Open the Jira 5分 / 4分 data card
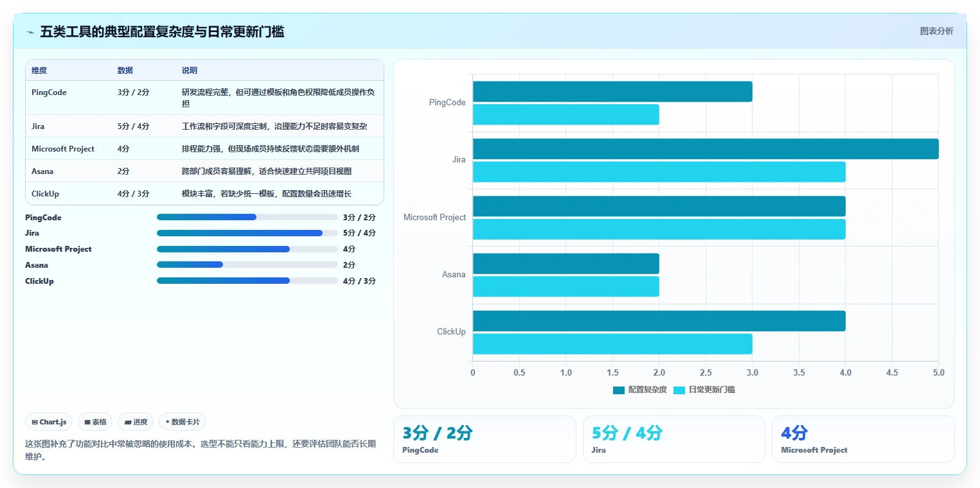Viewport: 980px width, 488px height. pos(674,439)
